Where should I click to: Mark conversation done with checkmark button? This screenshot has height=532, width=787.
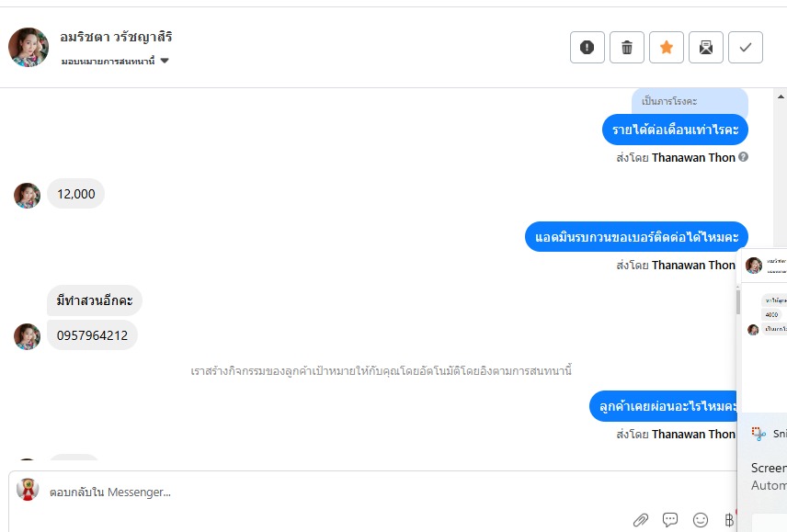(746, 47)
